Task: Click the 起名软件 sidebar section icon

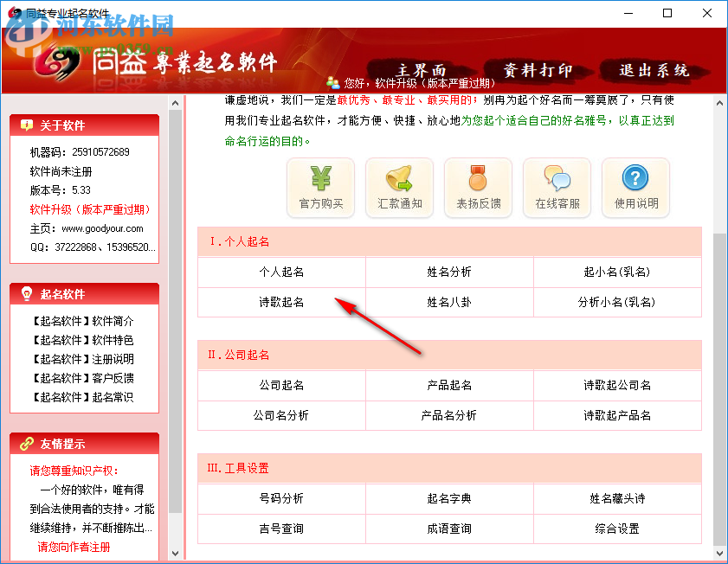Action: click(29, 292)
